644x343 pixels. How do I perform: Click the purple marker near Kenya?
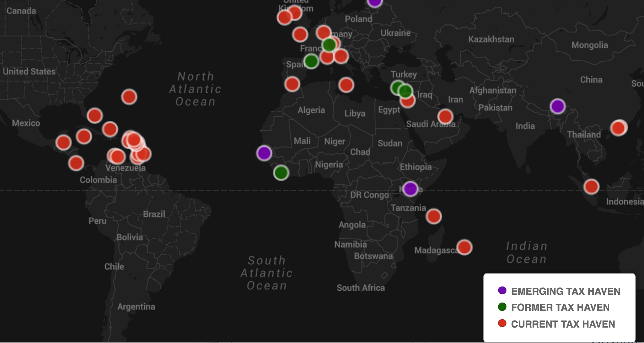411,189
